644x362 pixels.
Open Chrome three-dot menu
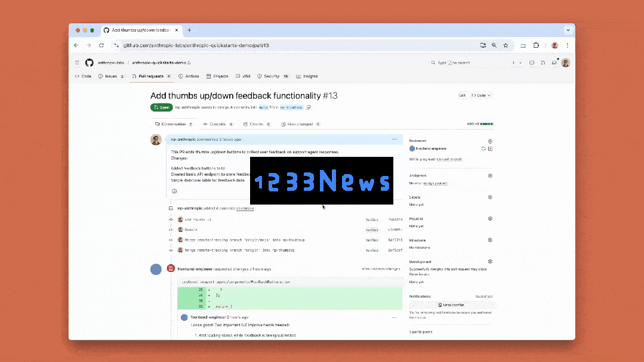point(567,45)
